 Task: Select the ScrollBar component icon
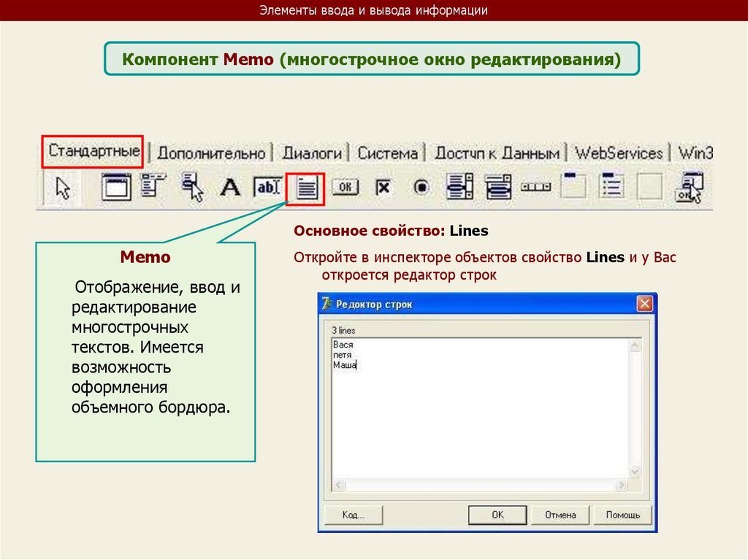point(535,187)
